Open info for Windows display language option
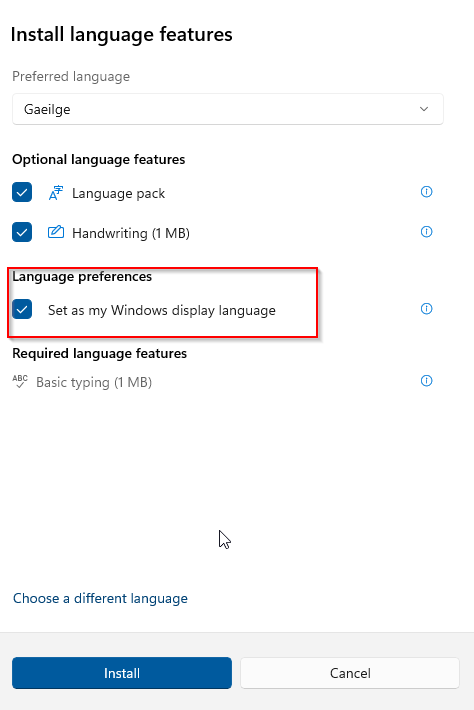The image size is (474, 710). [426, 309]
